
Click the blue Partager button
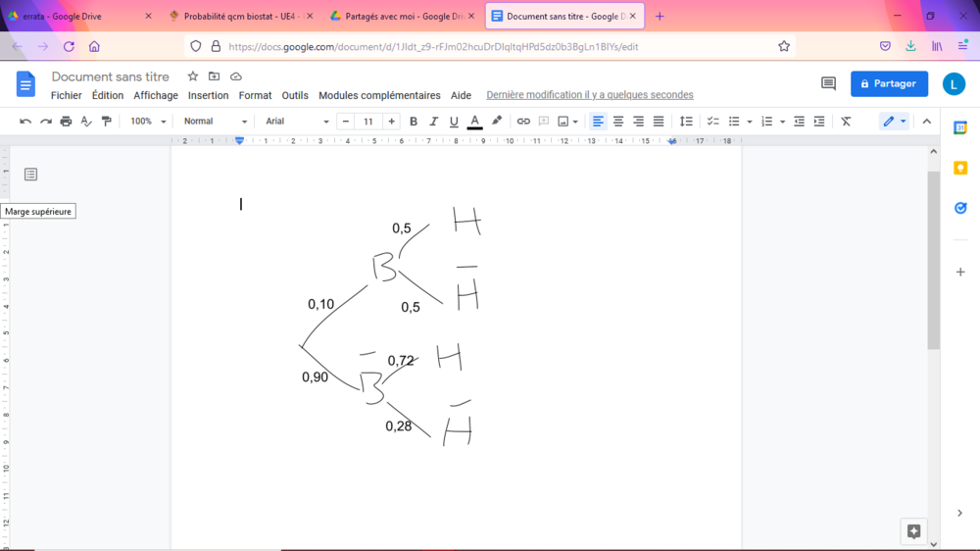(x=889, y=84)
